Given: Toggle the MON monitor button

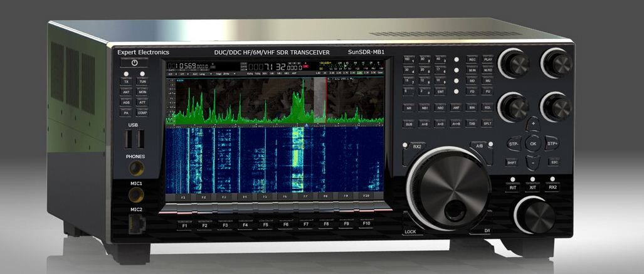Looking at the screenshot, I should [142, 92].
